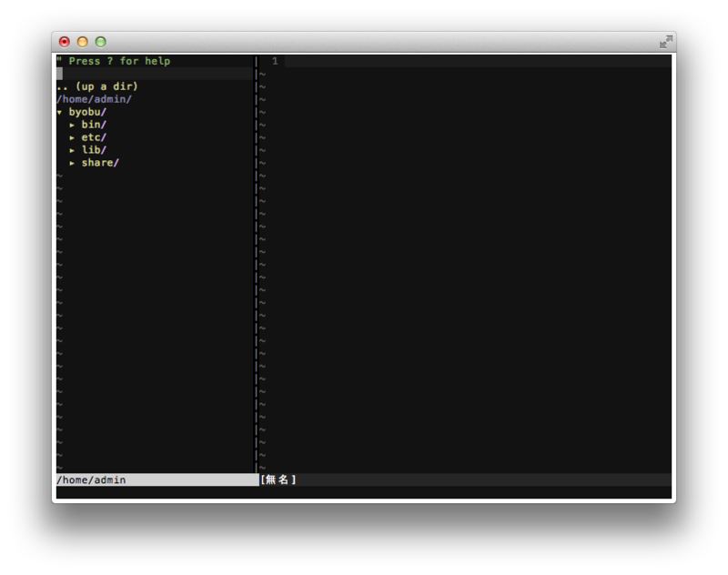
Task: Expand the lib folder arrow
Action: 72,150
